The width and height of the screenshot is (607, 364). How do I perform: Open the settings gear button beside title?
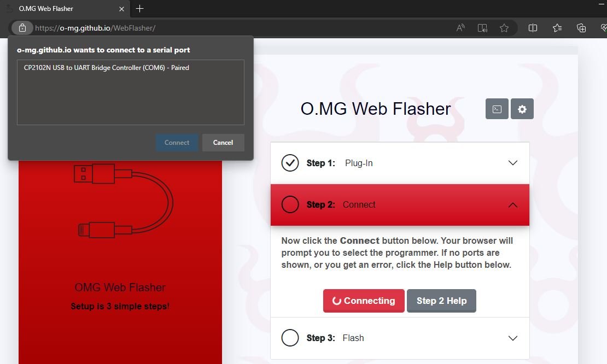(522, 109)
